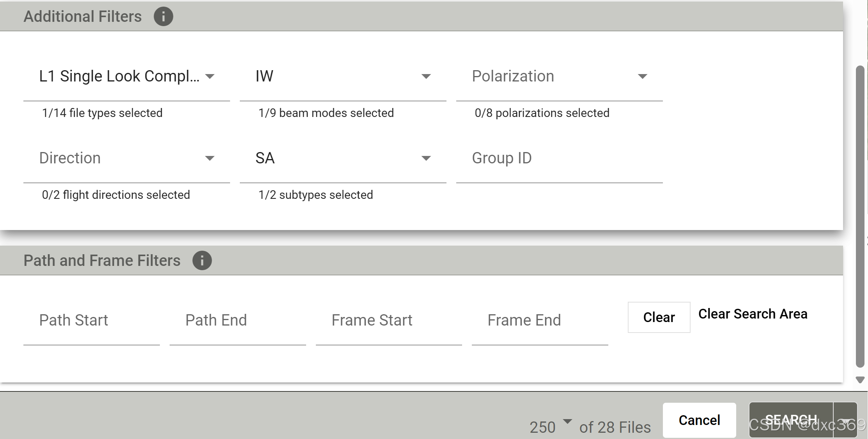
Task: Click the Clear button for path and frame
Action: pyautogui.click(x=659, y=317)
